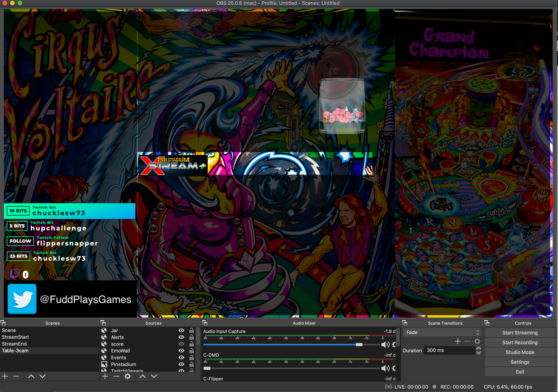Lock the Alerts source
This screenshot has height=392, width=558.
click(x=191, y=337)
